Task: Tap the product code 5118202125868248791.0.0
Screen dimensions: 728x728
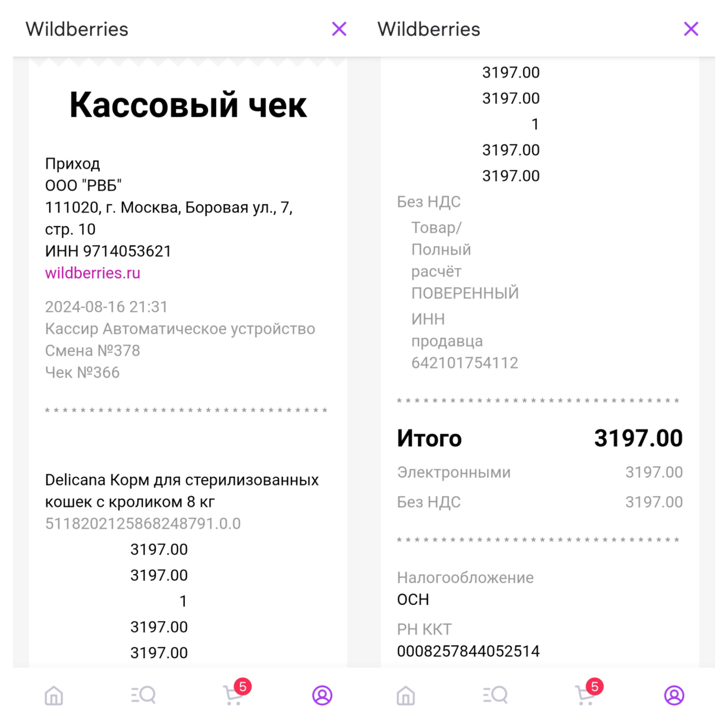Action: [x=143, y=524]
